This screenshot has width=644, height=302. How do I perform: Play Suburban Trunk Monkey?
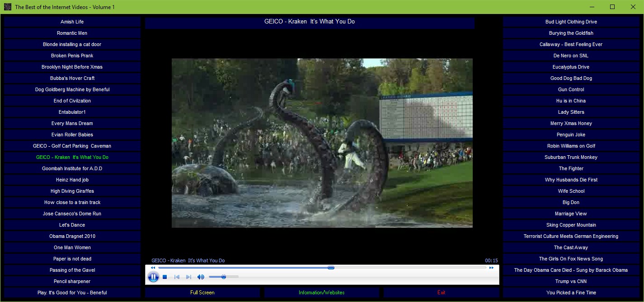pos(571,157)
